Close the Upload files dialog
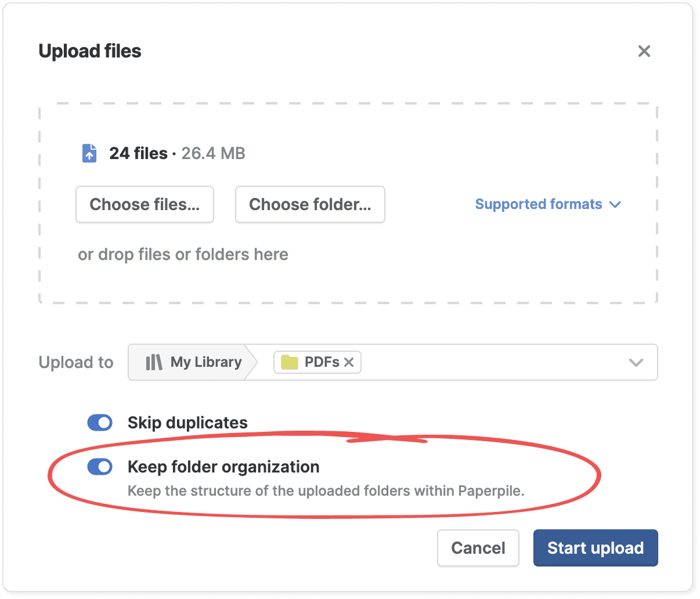Screen dimensions: 700x599 click(644, 51)
